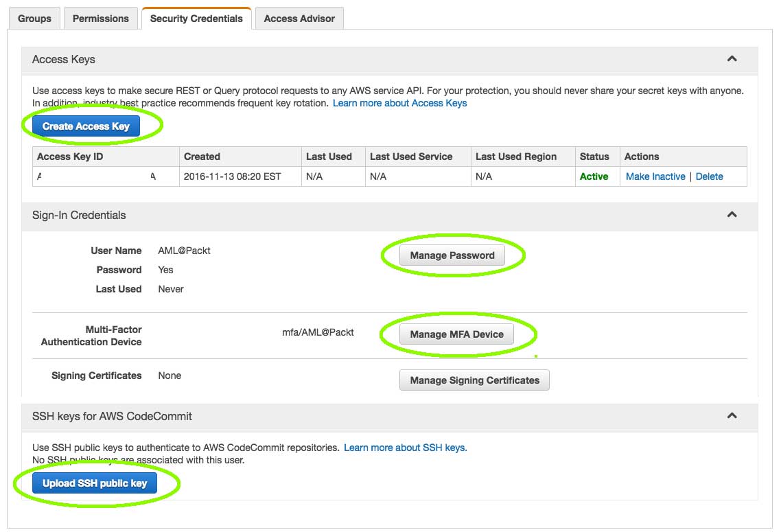Select the Security Credentials tab
Image resolution: width=781 pixels, height=532 pixels.
pos(196,19)
